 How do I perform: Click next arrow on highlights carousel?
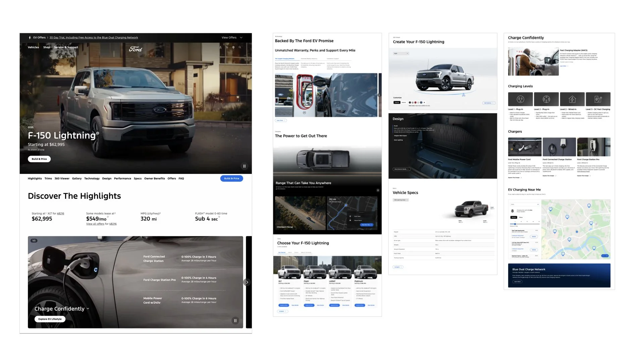(x=247, y=282)
